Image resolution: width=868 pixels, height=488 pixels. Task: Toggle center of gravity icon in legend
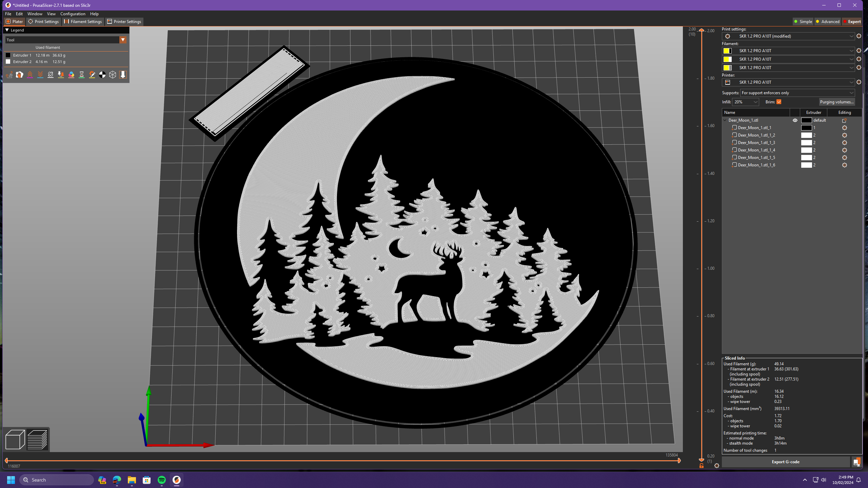[x=102, y=75]
